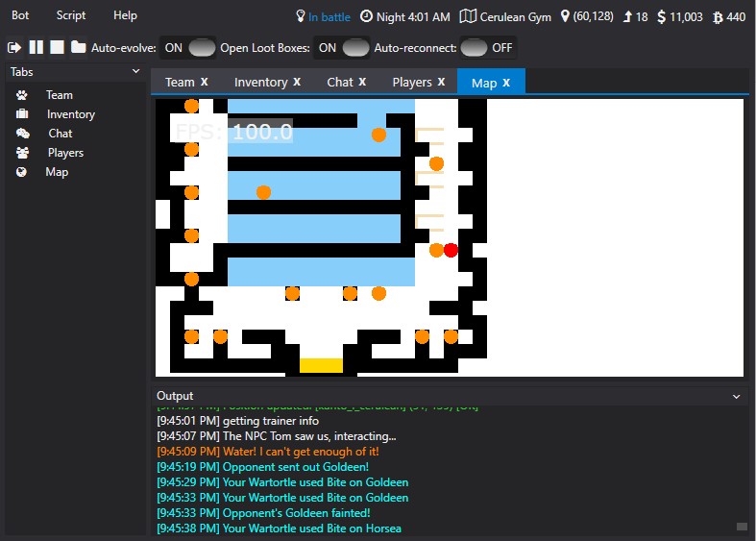This screenshot has width=756, height=541.
Task: Click the Map globe icon in sidebar
Action: coord(21,172)
